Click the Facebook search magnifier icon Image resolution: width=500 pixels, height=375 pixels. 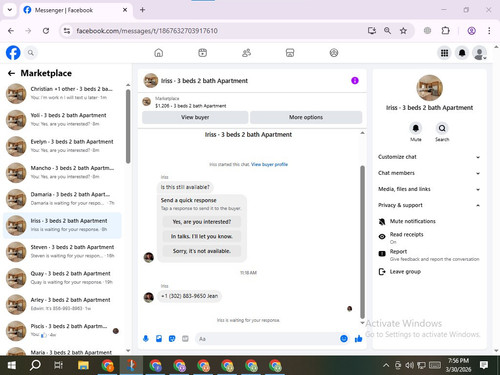click(31, 53)
